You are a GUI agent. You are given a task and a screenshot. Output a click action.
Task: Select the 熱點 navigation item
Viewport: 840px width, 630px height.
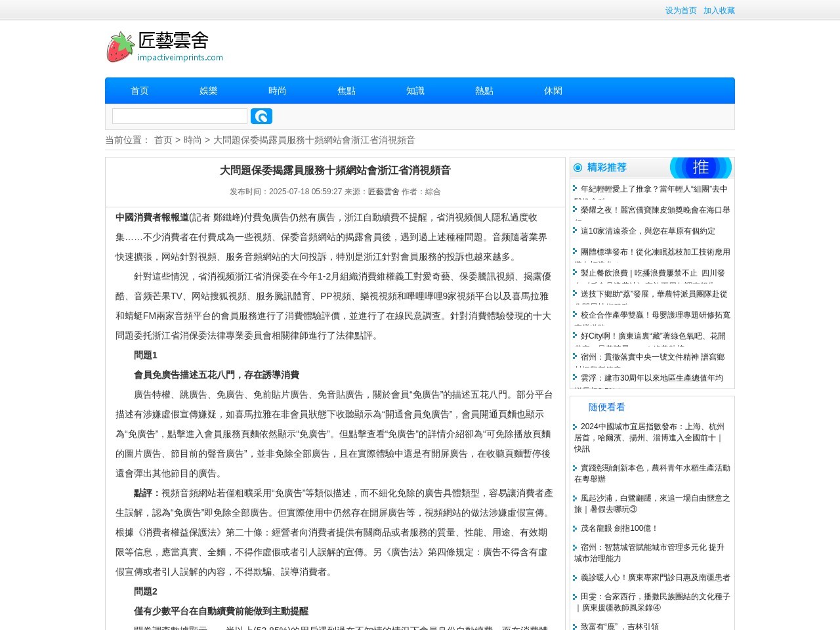pos(484,91)
